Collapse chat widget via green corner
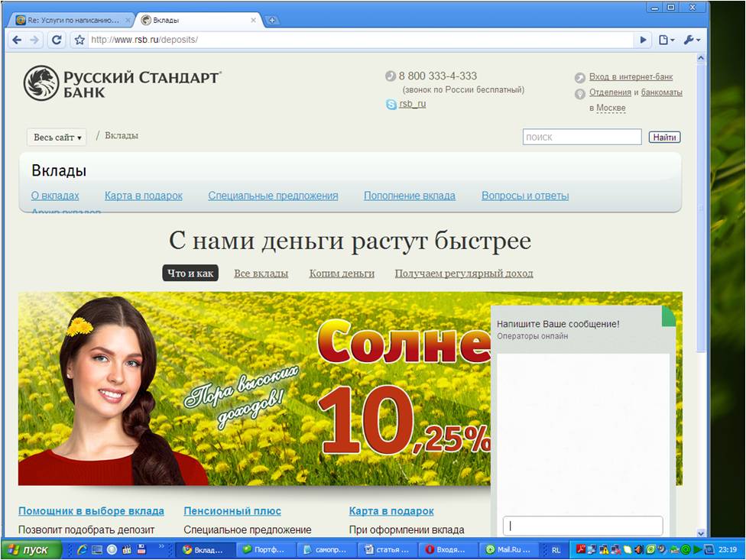 click(670, 316)
